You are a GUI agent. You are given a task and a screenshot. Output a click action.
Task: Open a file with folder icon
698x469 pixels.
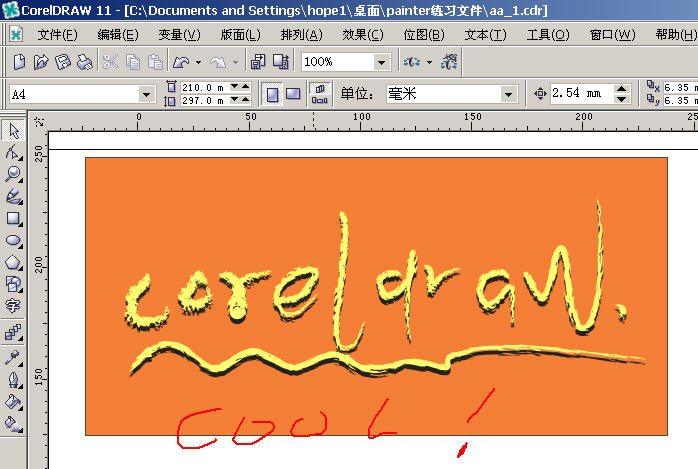click(x=41, y=62)
